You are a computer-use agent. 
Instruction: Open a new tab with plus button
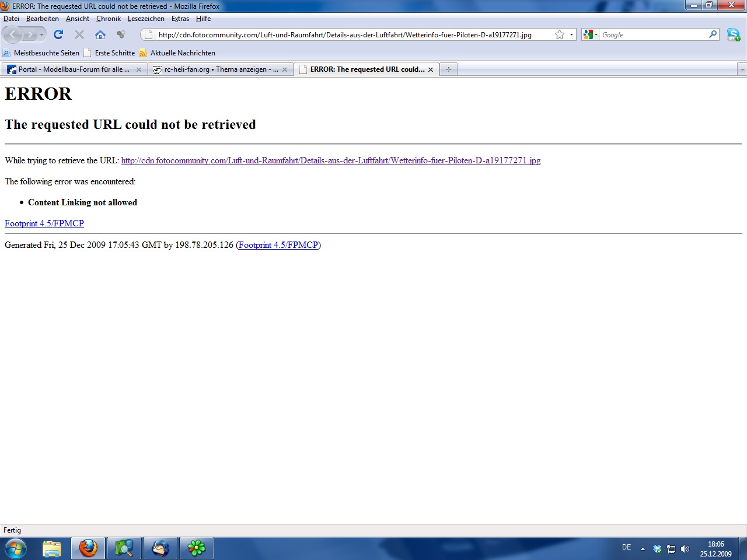[448, 69]
